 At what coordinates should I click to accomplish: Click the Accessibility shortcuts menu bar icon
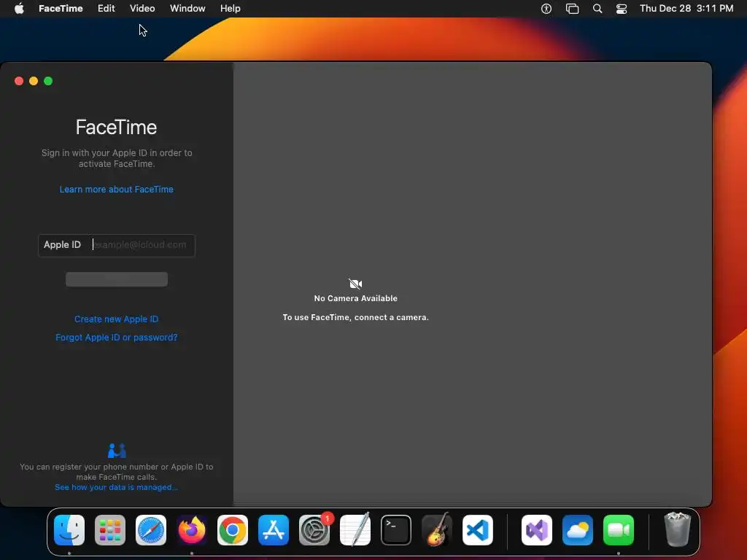point(546,8)
